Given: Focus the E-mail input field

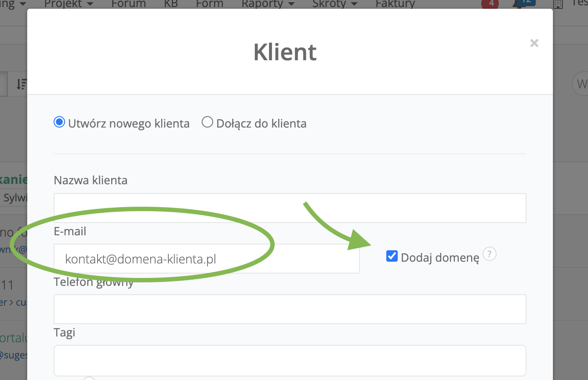Looking at the screenshot, I should click(207, 259).
